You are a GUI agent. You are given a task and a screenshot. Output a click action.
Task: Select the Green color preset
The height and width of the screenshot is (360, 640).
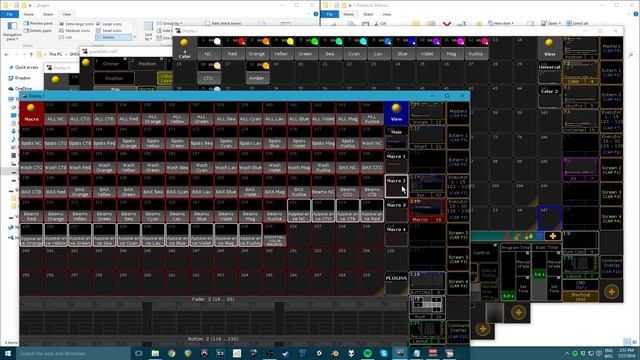tap(305, 48)
